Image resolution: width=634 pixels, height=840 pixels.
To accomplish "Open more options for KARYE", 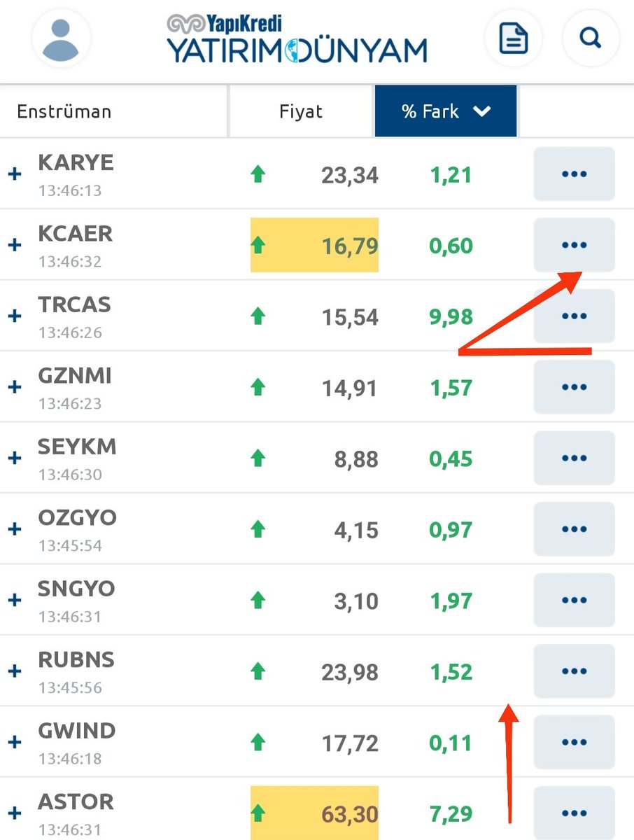I will [x=574, y=174].
